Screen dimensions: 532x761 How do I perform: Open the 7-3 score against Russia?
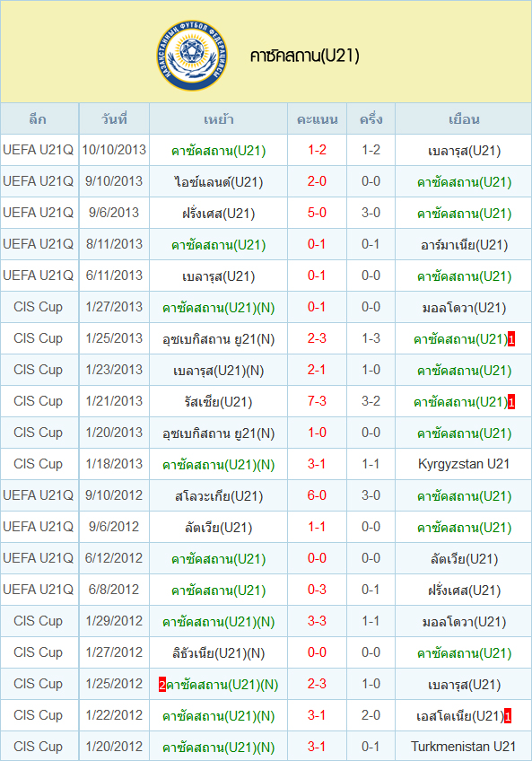pos(317,401)
